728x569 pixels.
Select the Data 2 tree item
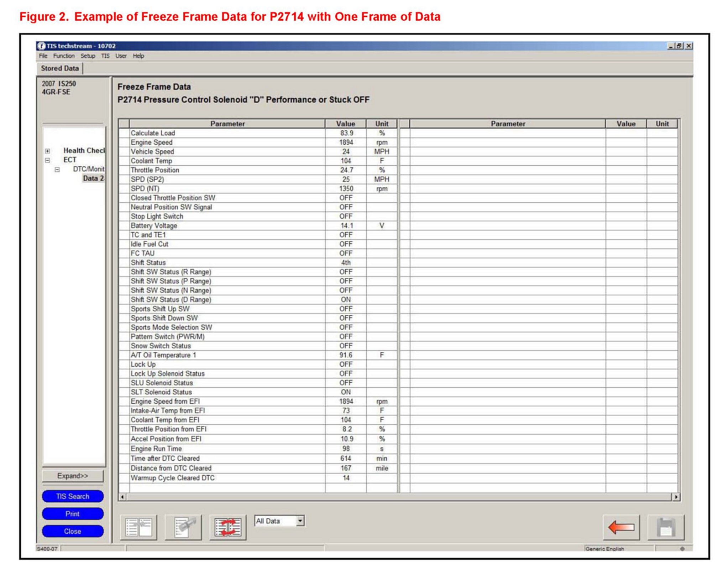(x=93, y=179)
